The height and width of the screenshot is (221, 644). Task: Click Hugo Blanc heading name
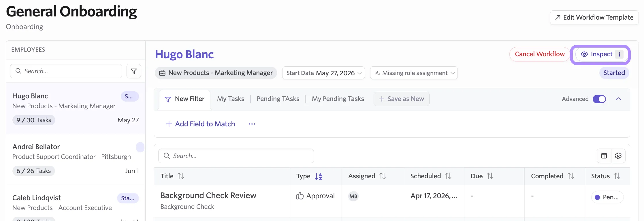pyautogui.click(x=184, y=55)
